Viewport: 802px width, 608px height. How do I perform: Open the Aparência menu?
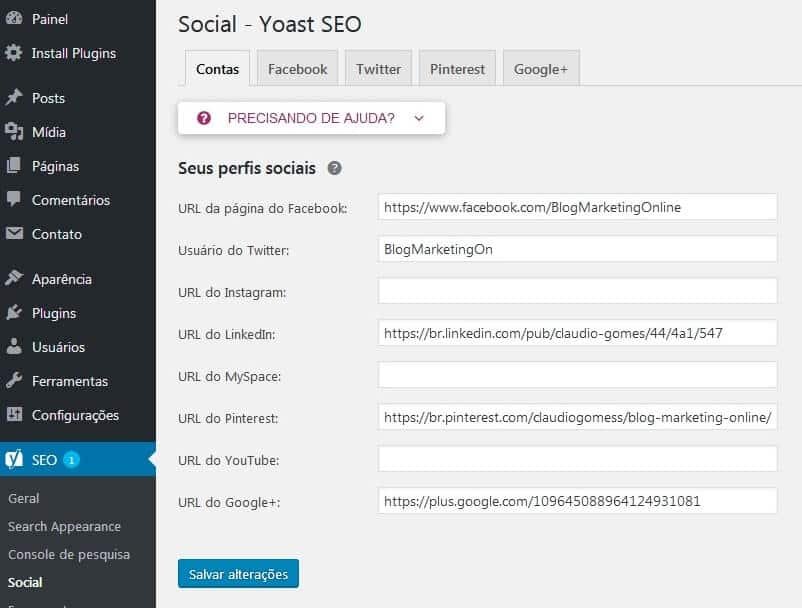pos(62,279)
